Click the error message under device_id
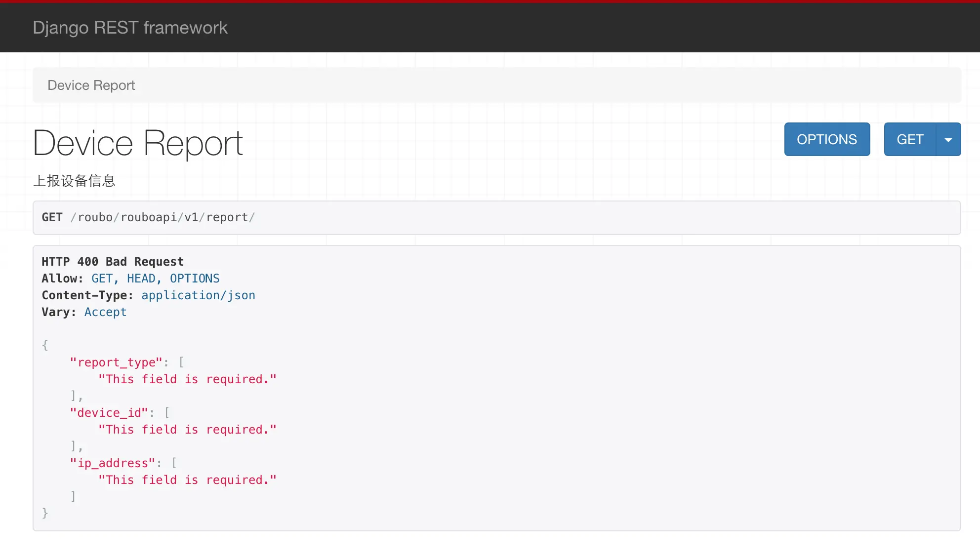The width and height of the screenshot is (980, 560). coord(187,430)
